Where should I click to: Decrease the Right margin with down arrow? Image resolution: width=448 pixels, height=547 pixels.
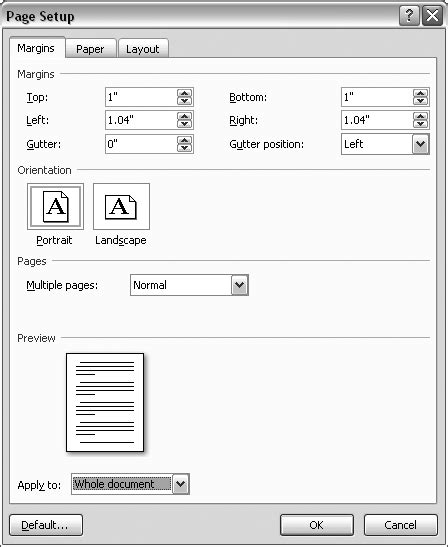tap(420, 124)
